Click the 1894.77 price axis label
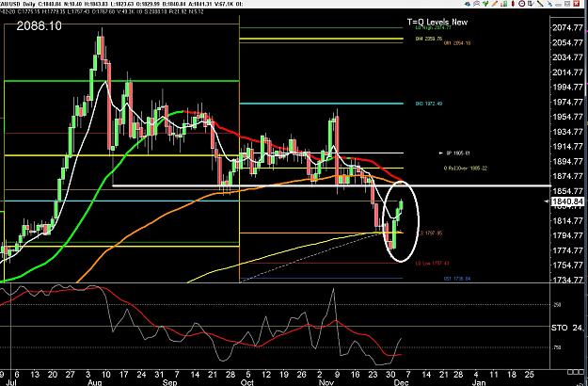The height and width of the screenshot is (386, 588). 567,161
